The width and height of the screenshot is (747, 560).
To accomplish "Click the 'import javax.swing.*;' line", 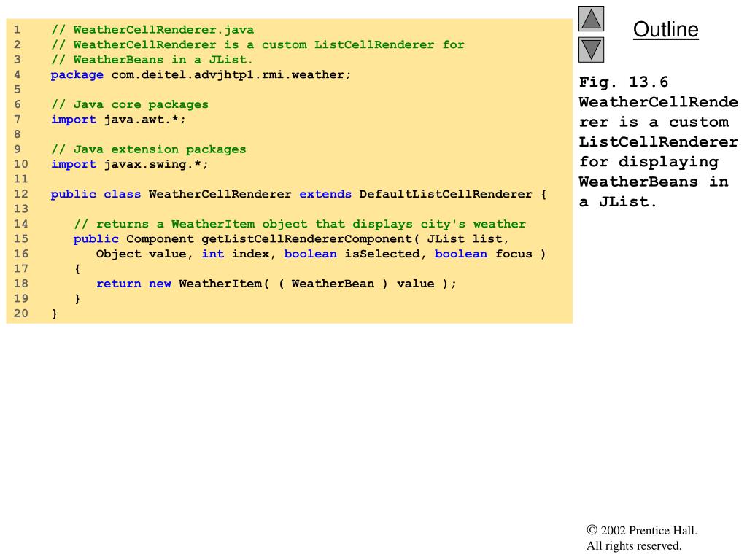I will point(130,164).
